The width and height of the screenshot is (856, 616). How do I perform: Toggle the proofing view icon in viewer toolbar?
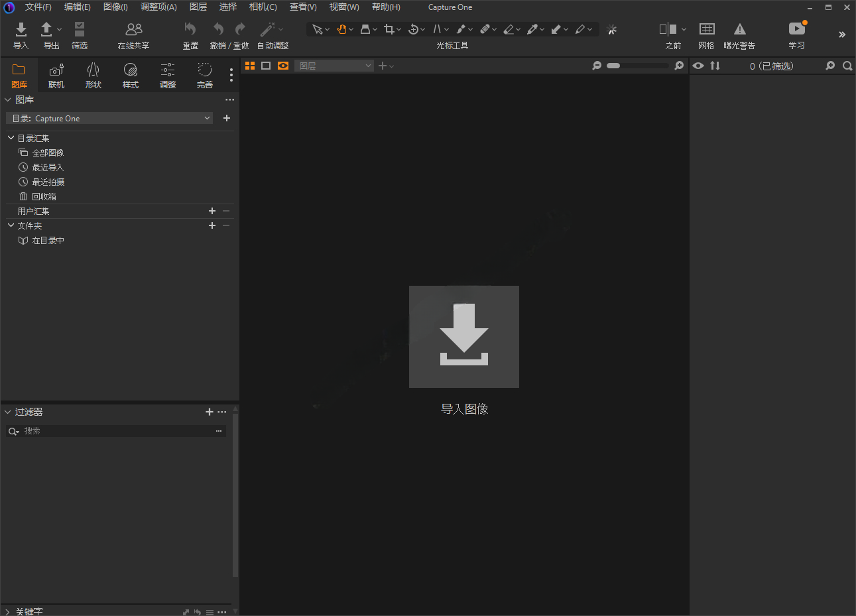coord(282,66)
